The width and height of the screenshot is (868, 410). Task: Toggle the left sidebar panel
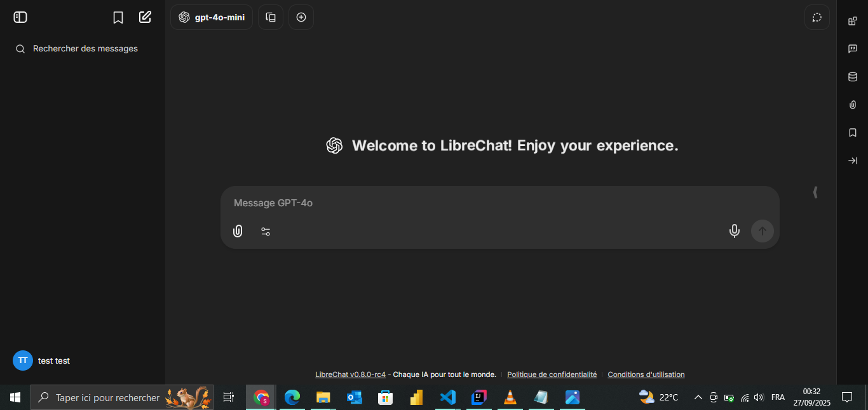point(20,17)
